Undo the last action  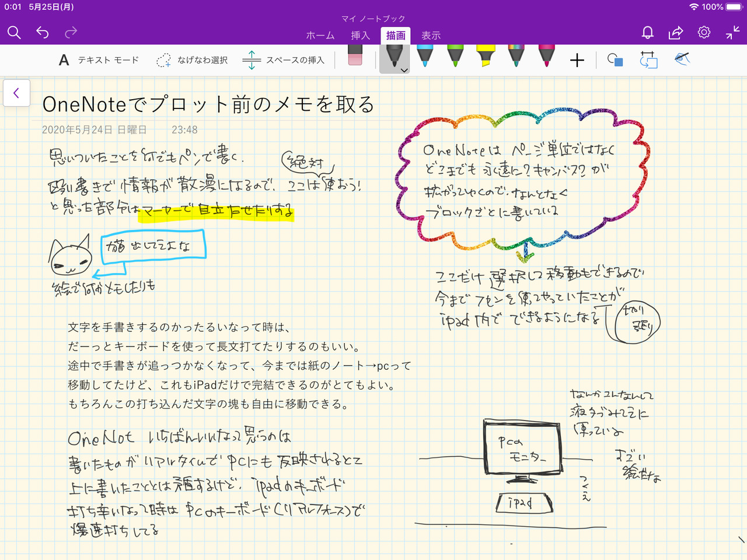pos(43,33)
